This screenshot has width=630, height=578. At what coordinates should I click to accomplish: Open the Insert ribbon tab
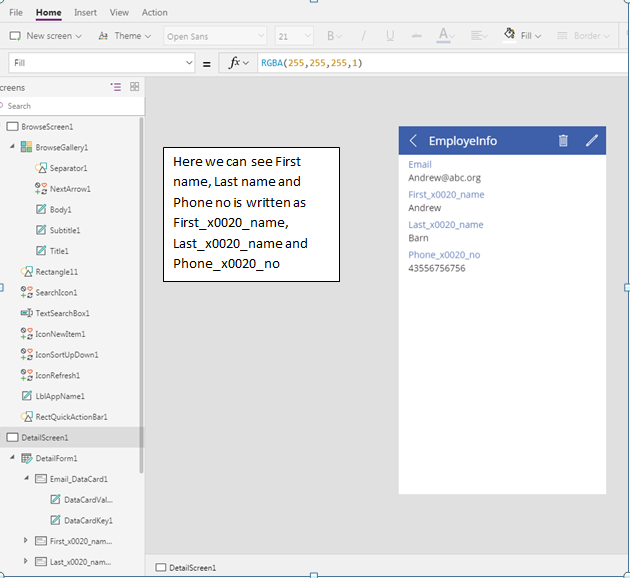point(85,13)
